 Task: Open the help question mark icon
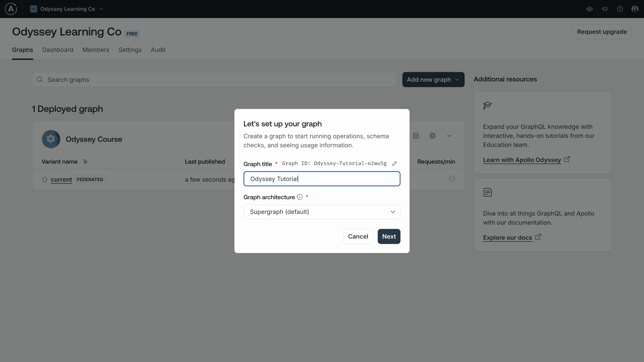point(620,9)
